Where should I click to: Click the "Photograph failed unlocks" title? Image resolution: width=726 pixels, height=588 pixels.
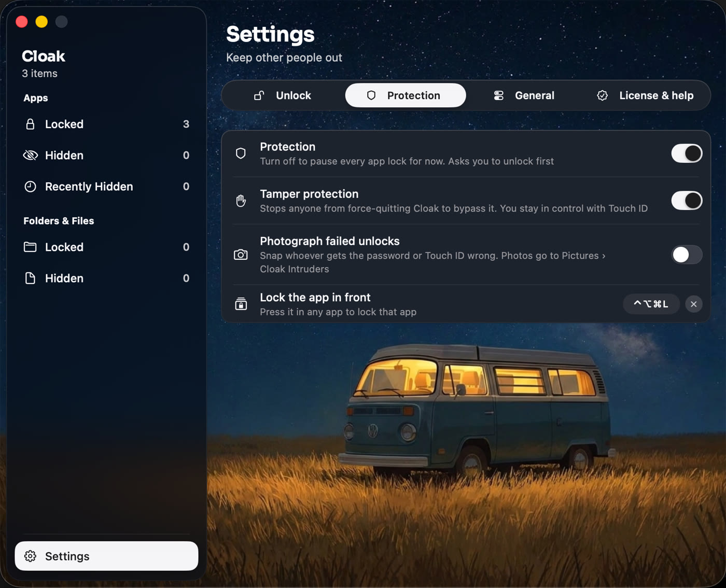pyautogui.click(x=330, y=241)
